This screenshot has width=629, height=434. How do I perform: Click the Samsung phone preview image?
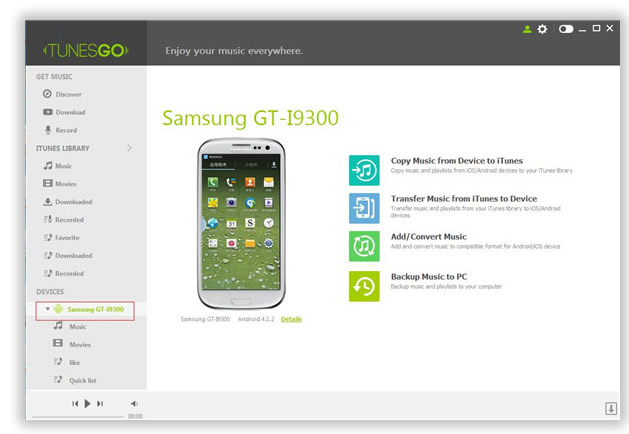pos(240,222)
